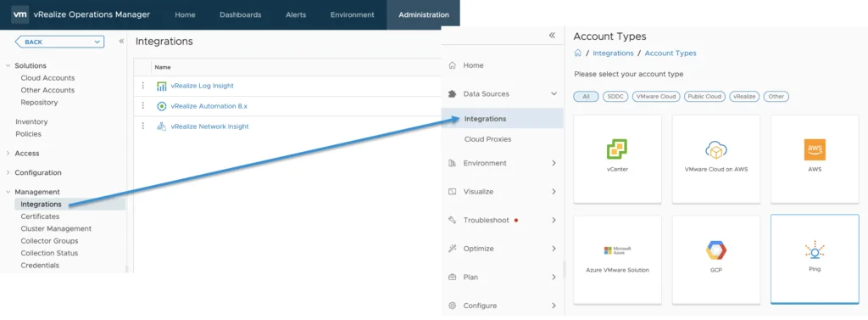
Task: Click the Environment icon in right sidebar
Action: point(453,163)
